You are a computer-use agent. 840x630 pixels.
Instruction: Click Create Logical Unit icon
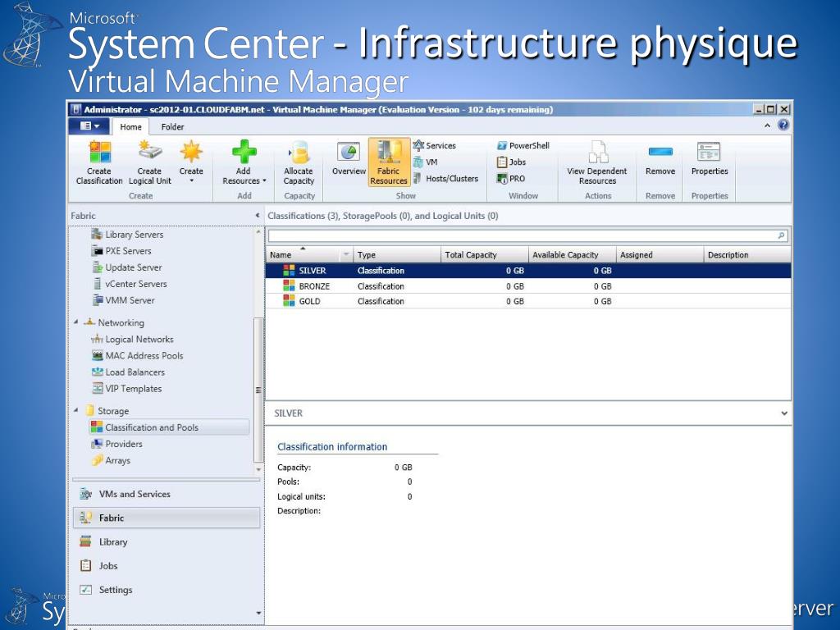pyautogui.click(x=149, y=162)
